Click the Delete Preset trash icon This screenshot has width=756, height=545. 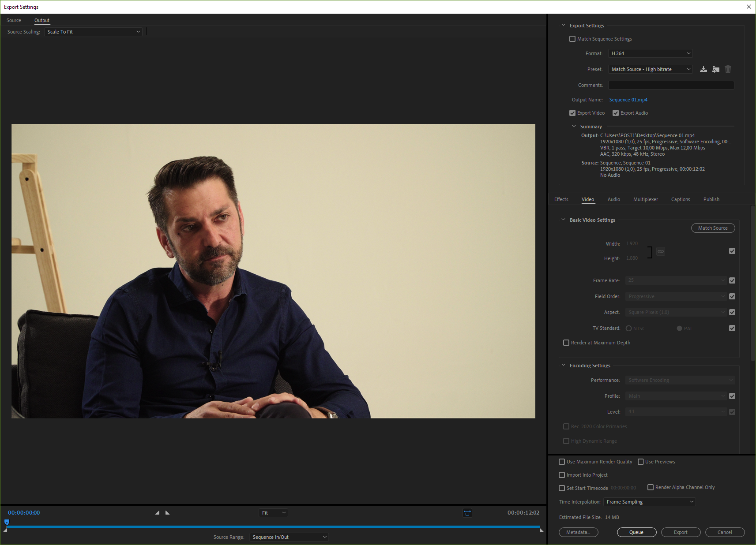pyautogui.click(x=728, y=69)
